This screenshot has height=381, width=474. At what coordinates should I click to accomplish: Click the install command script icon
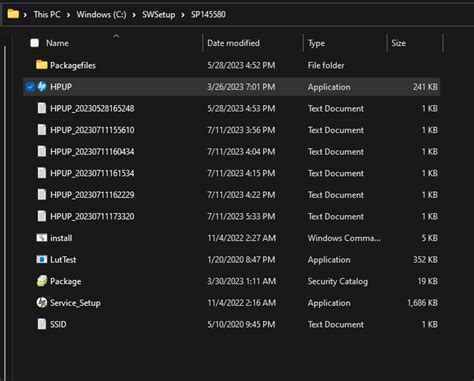pyautogui.click(x=42, y=238)
